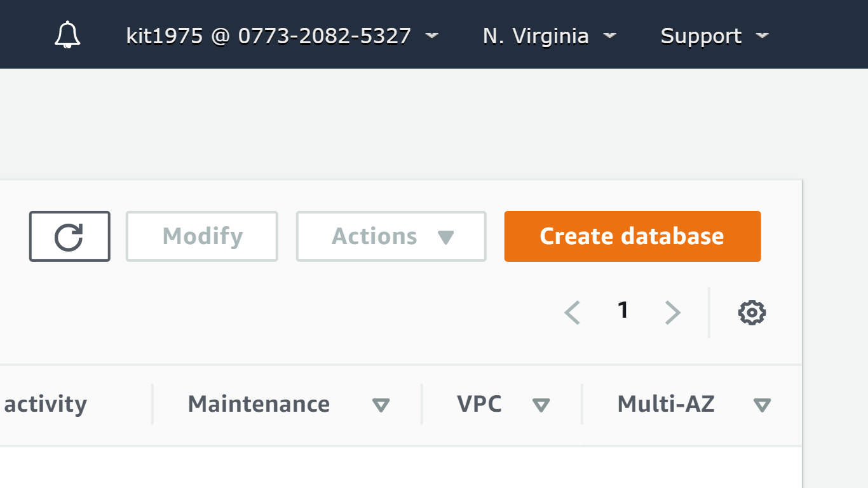This screenshot has height=488, width=868.
Task: Click the activity column header
Action: (x=46, y=404)
